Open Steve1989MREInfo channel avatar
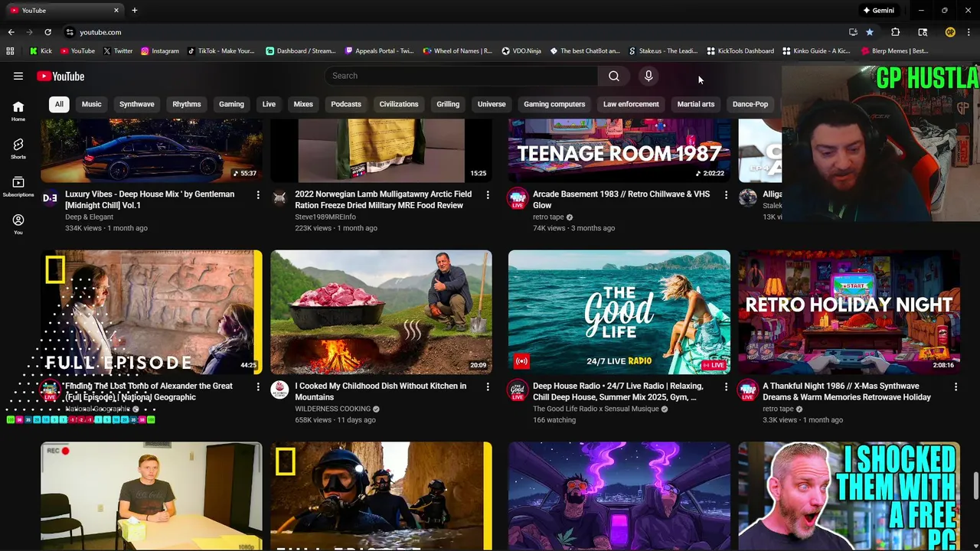980x551 pixels. [279, 198]
